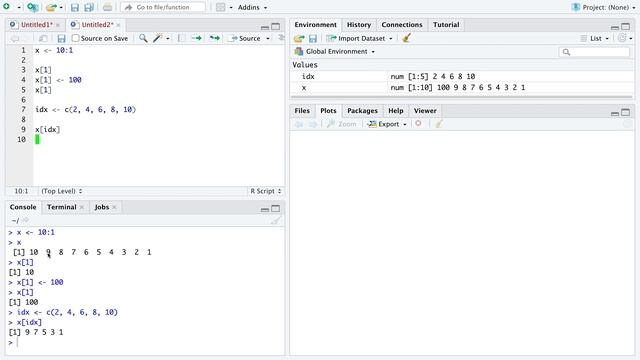
Task: Switch to the Files tab
Action: (302, 111)
